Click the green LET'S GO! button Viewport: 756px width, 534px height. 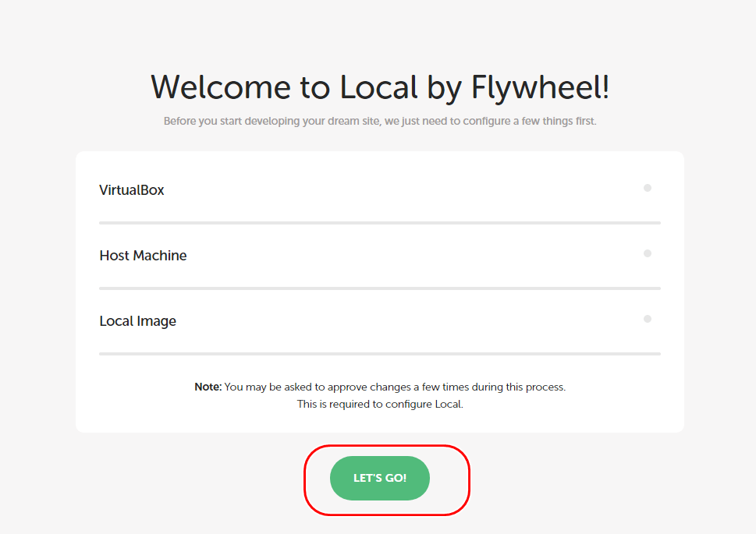380,478
